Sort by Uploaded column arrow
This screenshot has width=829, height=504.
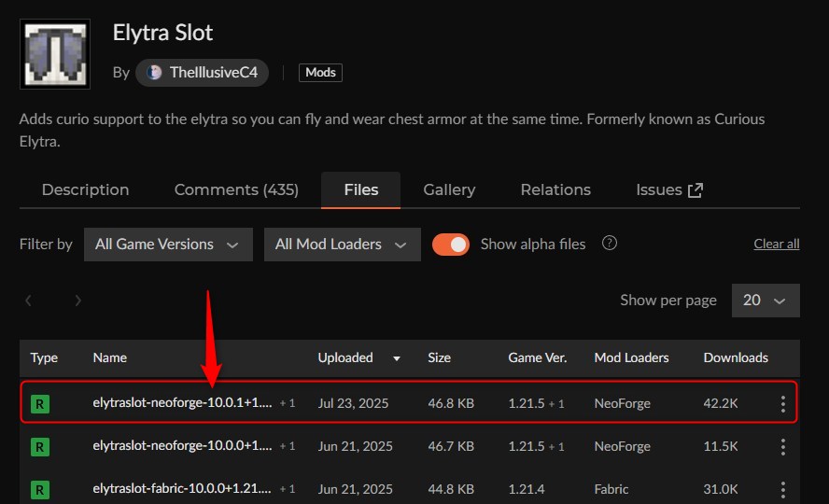pyautogui.click(x=397, y=357)
